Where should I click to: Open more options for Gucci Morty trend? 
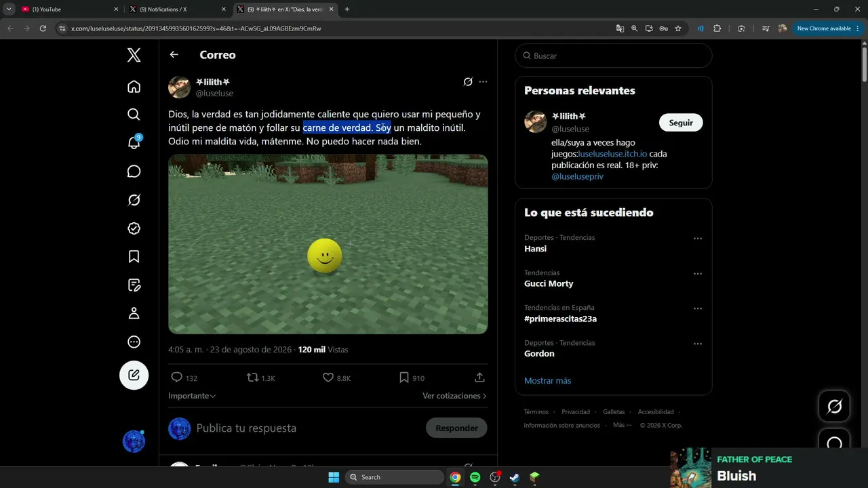(697, 274)
